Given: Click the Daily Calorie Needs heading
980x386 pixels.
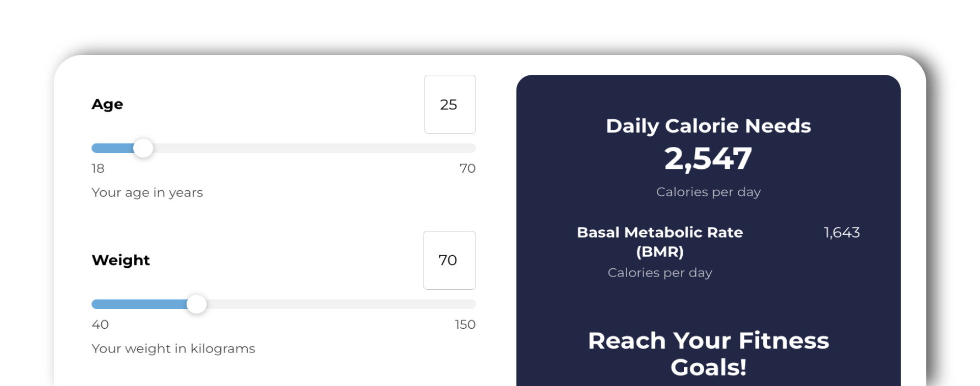Looking at the screenshot, I should [x=708, y=126].
